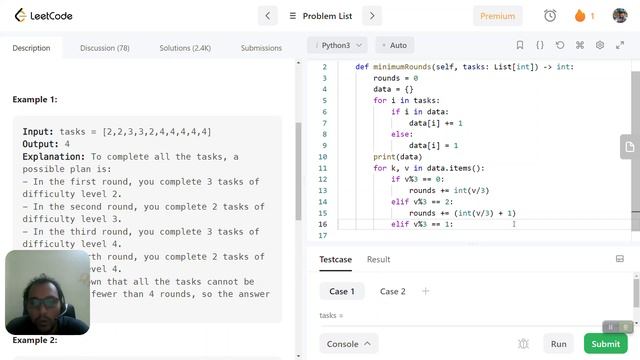The height and width of the screenshot is (360, 640).
Task: Click the 'Input: tasks' example line
Action: (x=117, y=132)
